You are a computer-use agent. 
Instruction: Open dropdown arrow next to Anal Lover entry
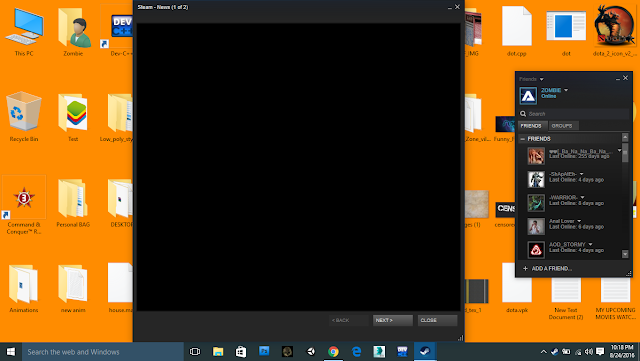(579, 221)
